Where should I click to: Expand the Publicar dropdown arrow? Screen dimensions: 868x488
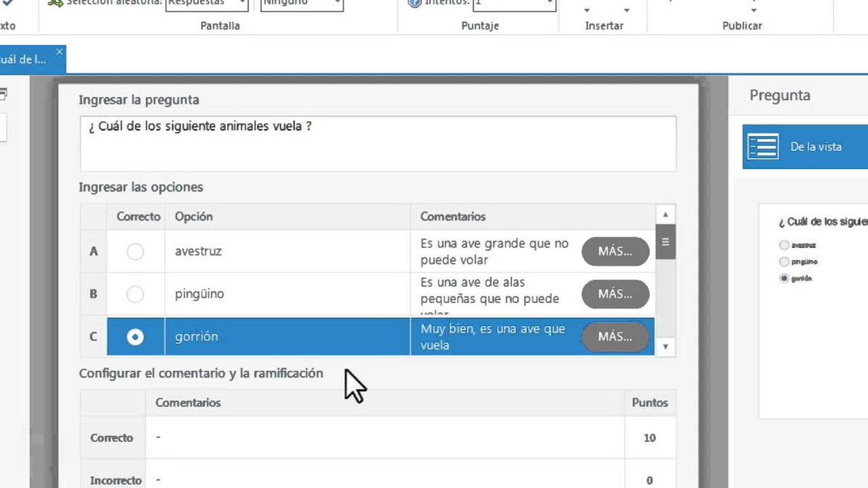pyautogui.click(x=754, y=10)
